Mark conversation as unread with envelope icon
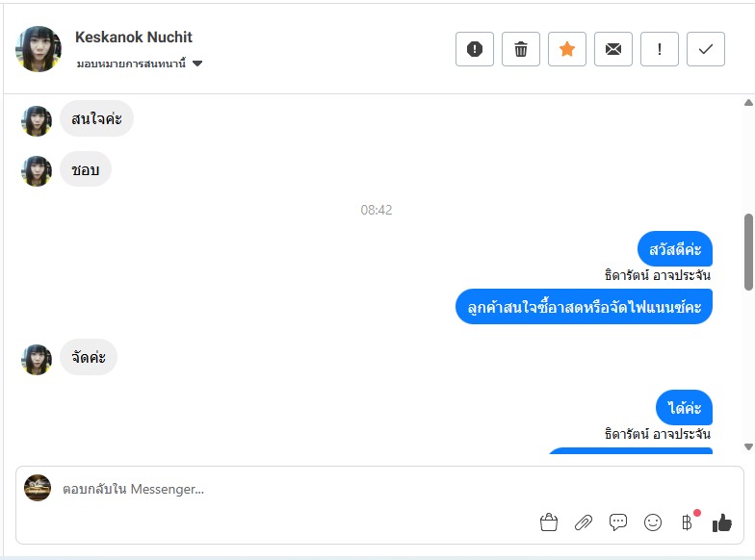 [613, 49]
